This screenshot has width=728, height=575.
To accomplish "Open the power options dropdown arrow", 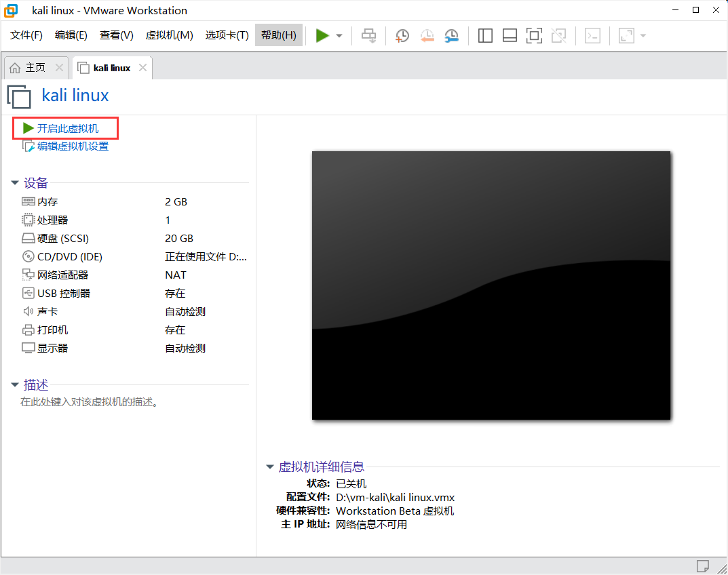I will coord(339,36).
